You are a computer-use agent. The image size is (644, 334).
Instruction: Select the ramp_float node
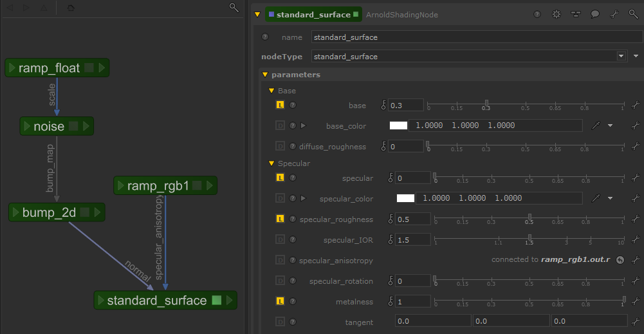(57, 68)
